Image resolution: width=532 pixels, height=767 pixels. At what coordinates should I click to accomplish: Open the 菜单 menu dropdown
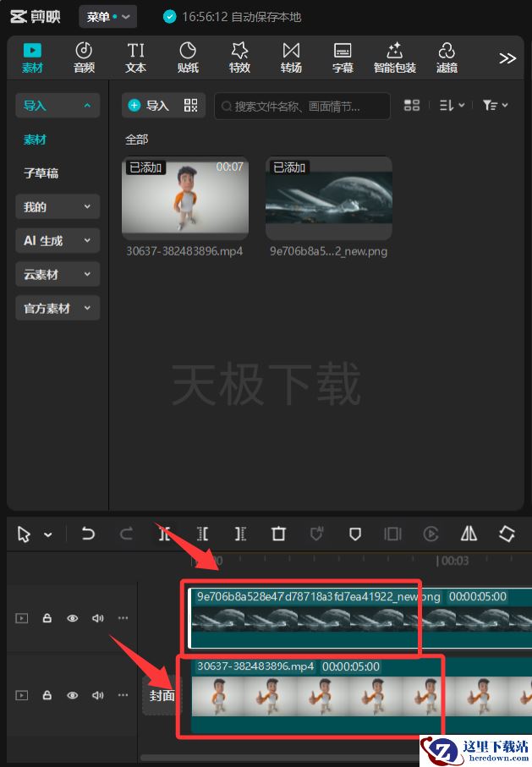click(107, 17)
